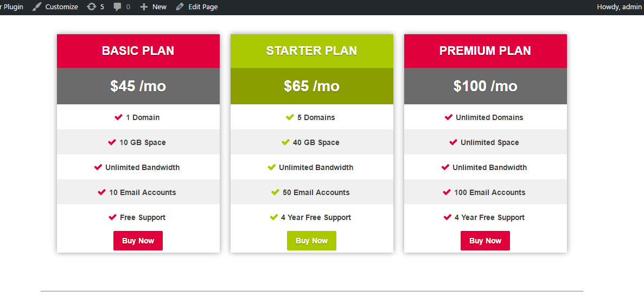Click the checkmark beside 100 Email Accounts
Viewport: 644px width, 301px height.
(447, 192)
